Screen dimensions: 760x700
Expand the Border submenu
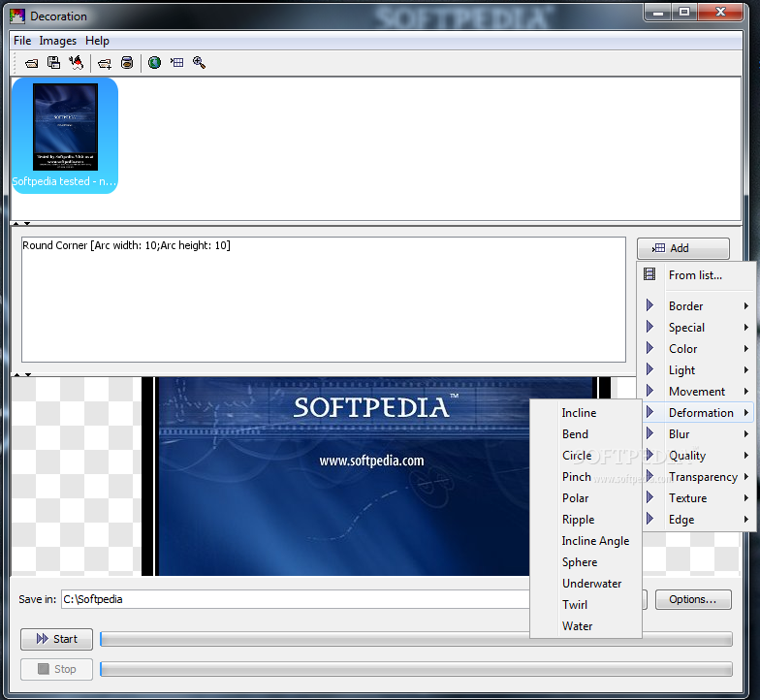(x=696, y=306)
